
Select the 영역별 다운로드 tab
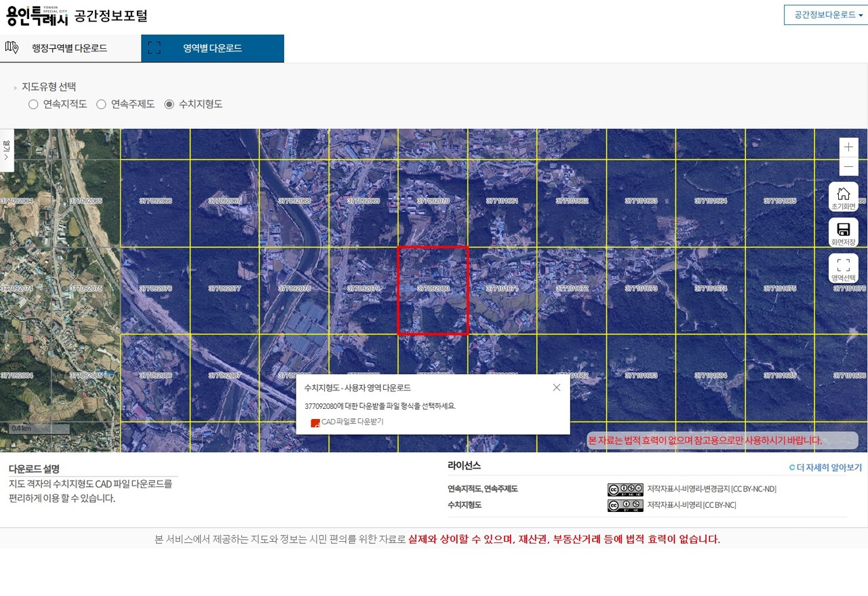click(212, 48)
